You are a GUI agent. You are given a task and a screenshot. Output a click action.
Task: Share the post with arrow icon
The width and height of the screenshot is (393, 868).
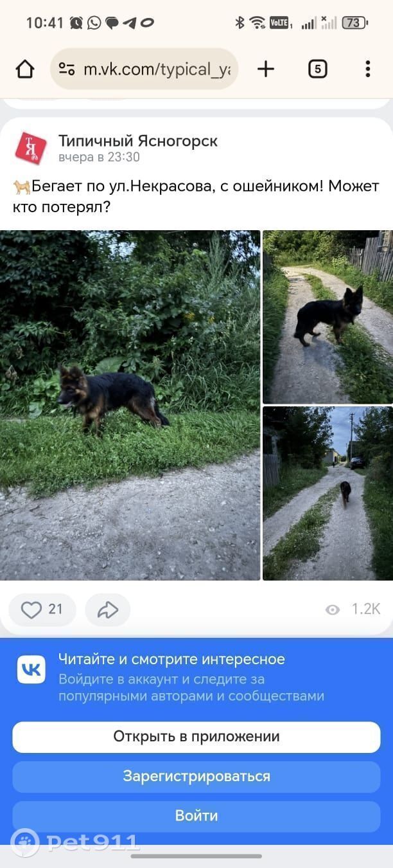[x=108, y=610]
